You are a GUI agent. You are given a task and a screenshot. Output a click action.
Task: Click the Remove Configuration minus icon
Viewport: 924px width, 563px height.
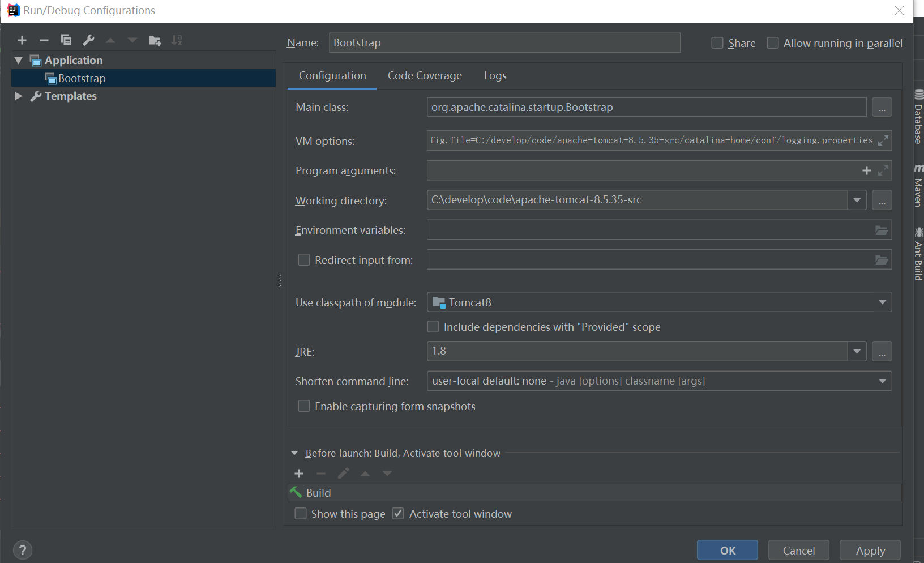[44, 40]
